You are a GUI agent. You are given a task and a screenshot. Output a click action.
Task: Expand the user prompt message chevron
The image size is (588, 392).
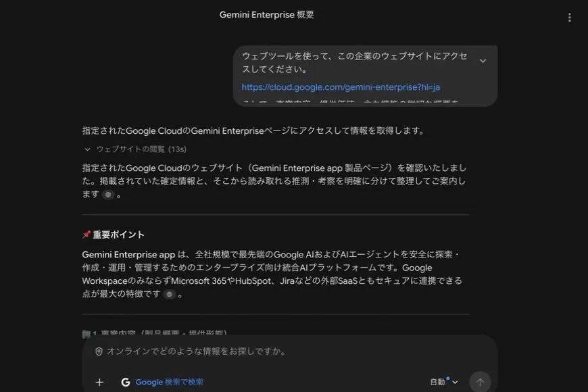[x=483, y=61]
